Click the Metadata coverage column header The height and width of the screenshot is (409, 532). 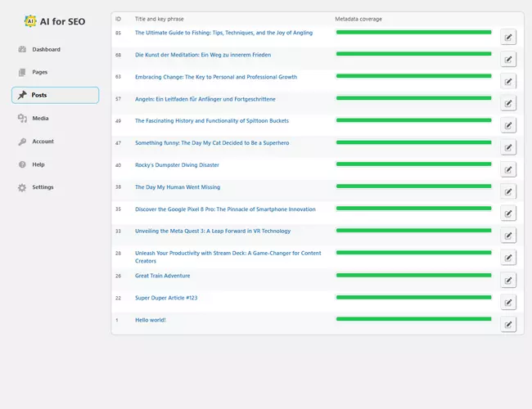(x=358, y=19)
